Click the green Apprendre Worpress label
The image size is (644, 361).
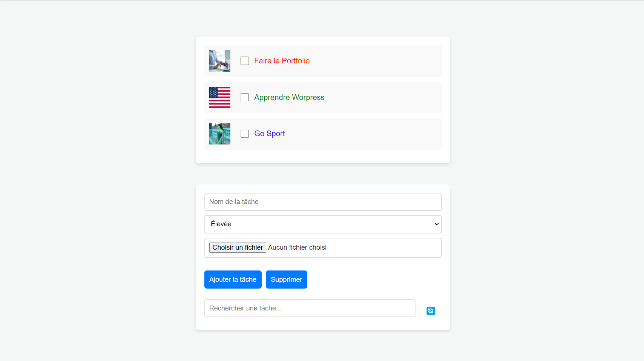click(x=289, y=97)
